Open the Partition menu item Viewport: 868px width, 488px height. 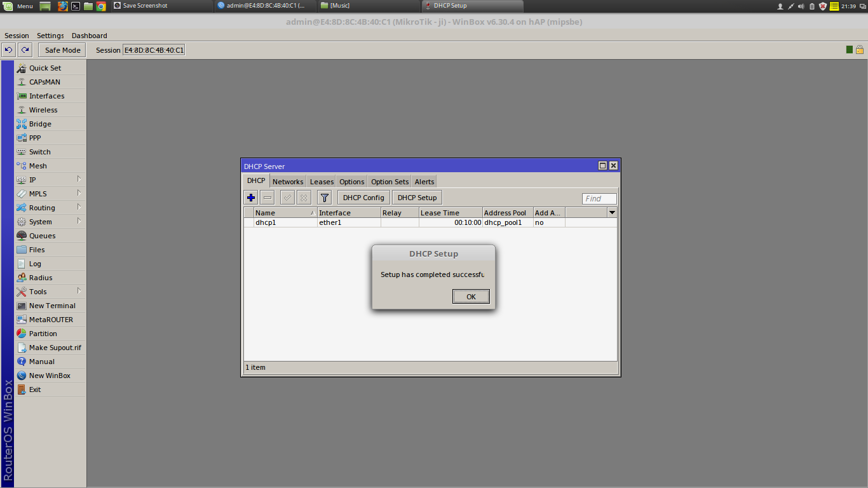[x=50, y=334]
